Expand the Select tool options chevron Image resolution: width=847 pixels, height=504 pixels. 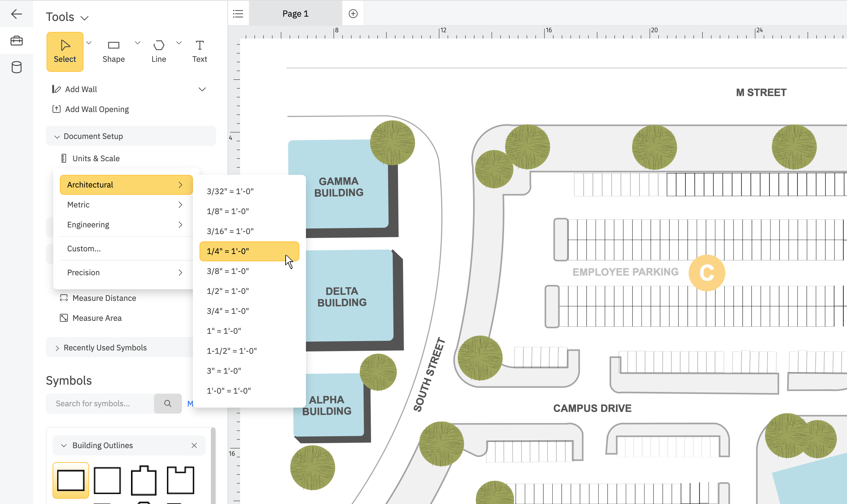[x=89, y=43]
